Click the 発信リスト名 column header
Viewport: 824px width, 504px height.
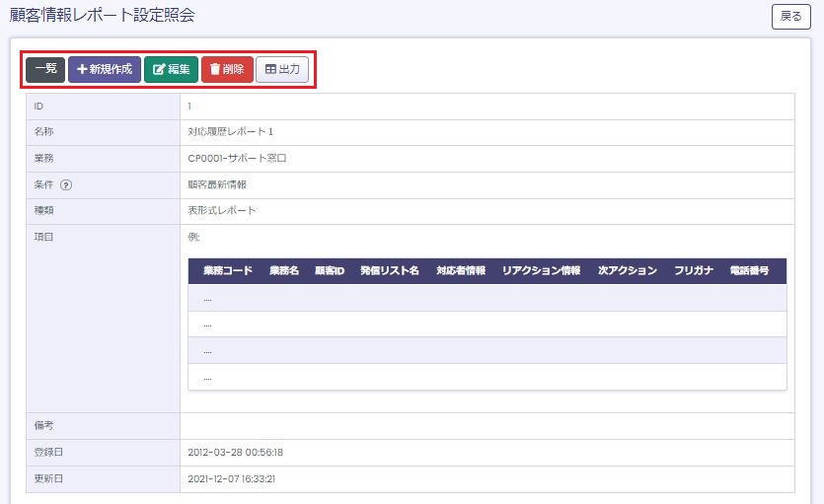[389, 271]
